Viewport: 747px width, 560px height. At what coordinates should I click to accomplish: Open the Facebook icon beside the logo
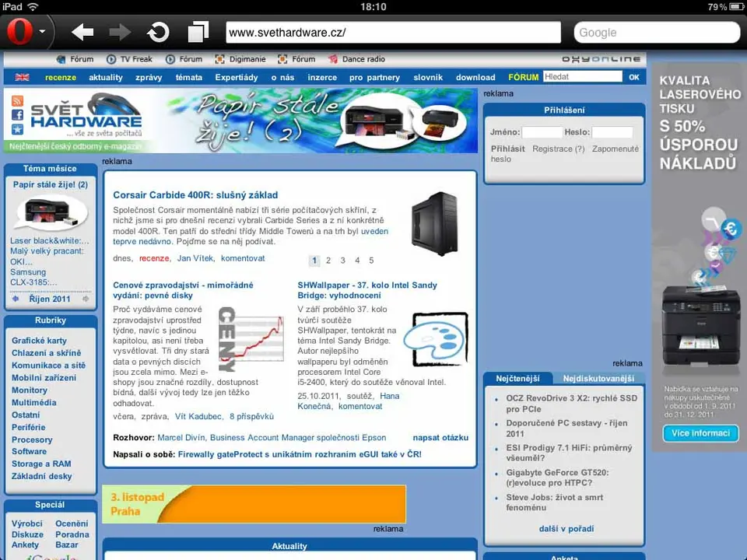coord(17,115)
